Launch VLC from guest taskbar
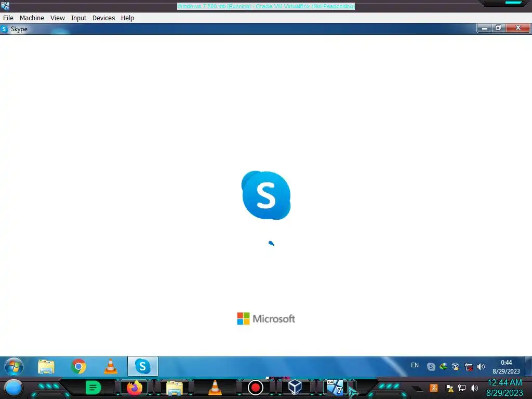Viewport: 532px width, 399px height. click(111, 367)
